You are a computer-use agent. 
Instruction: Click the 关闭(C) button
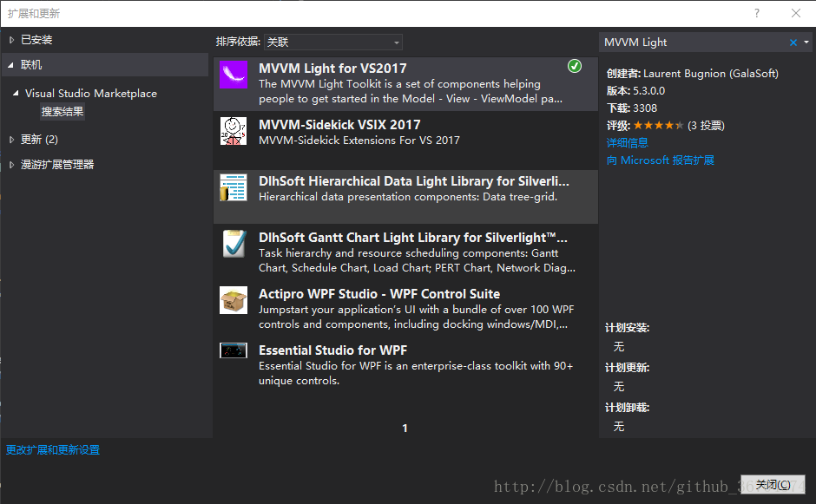773,485
